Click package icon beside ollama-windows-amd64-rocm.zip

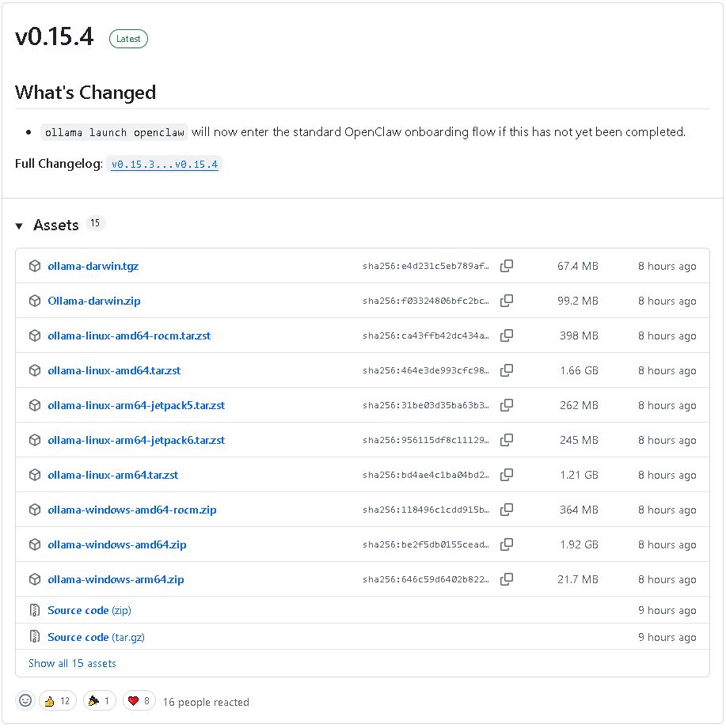pyautogui.click(x=35, y=510)
